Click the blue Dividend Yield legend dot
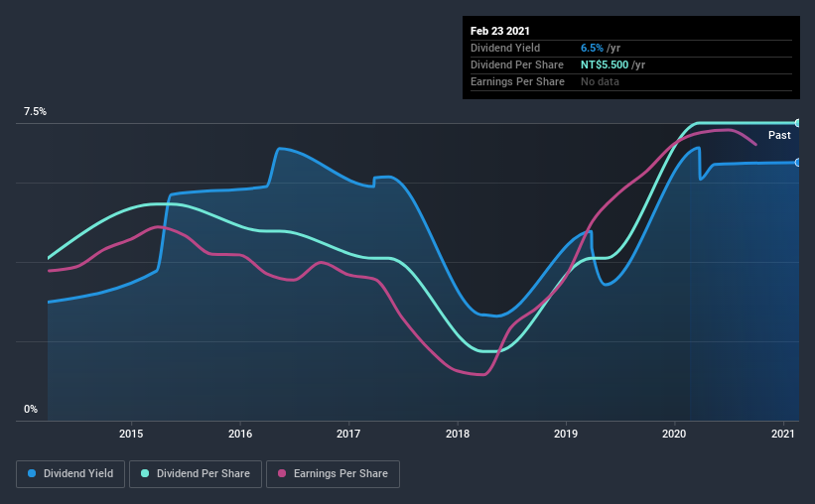 coord(32,473)
